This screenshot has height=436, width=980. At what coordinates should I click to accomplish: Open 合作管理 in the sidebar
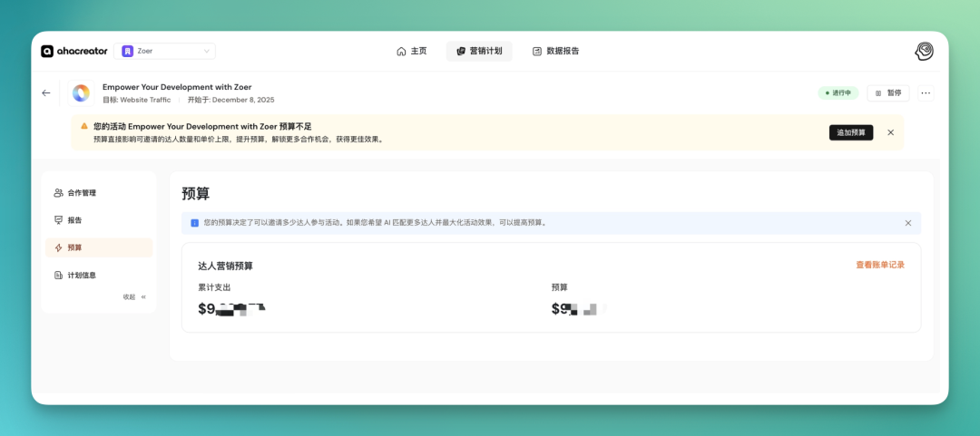[x=99, y=193]
